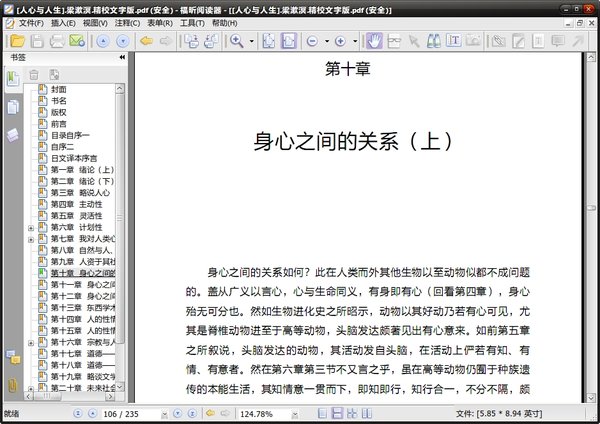Click the first page button in status bar
Viewport: 600px width, 424px height.
(78, 413)
